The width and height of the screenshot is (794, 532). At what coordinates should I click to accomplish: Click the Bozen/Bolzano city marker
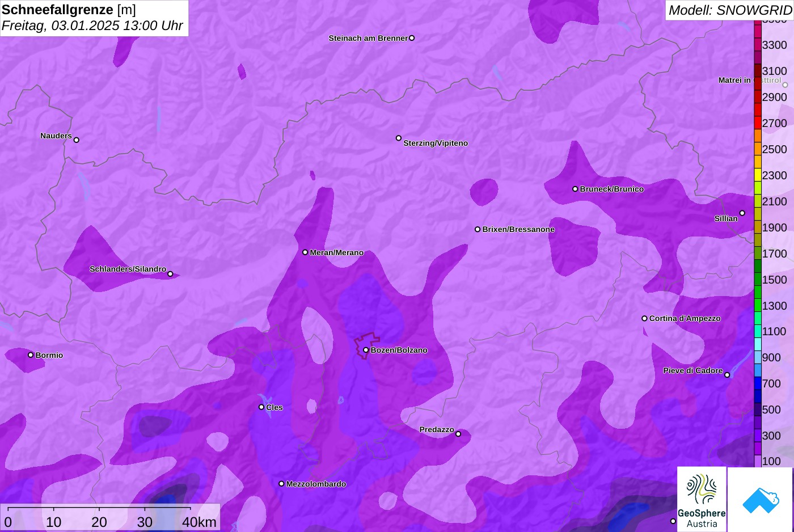pos(366,350)
